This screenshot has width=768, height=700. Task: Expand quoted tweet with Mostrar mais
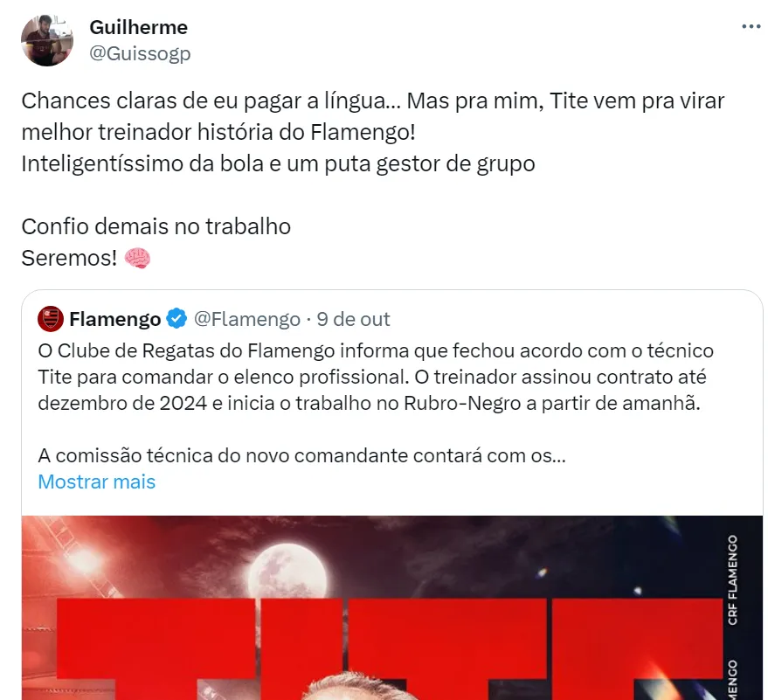pyautogui.click(x=96, y=482)
